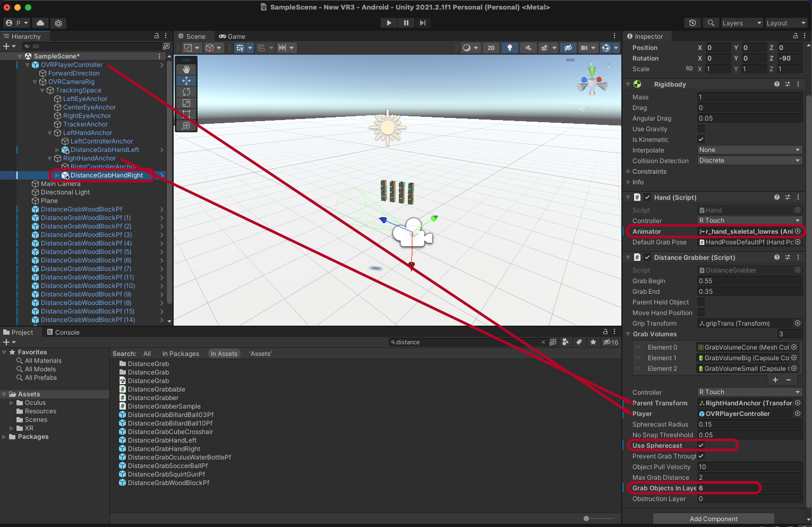Click the Mass input field
Viewport: 812px width, 527px height.
point(749,97)
